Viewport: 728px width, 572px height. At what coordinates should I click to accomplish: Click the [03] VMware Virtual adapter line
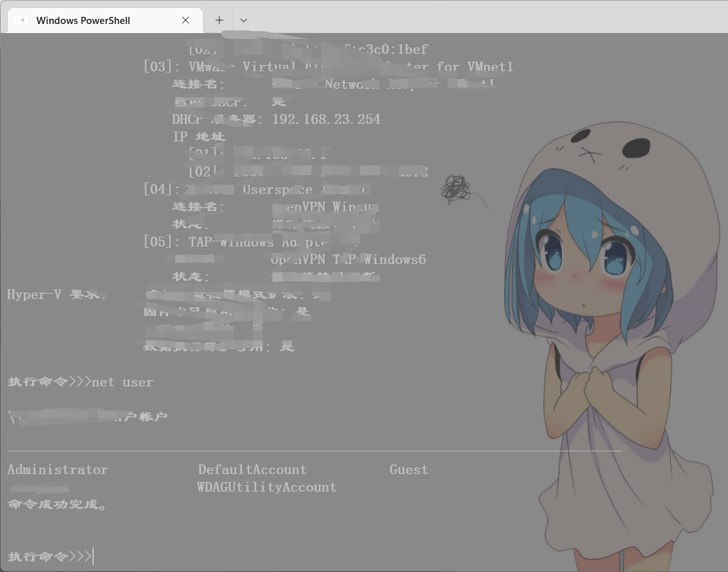coord(328,67)
